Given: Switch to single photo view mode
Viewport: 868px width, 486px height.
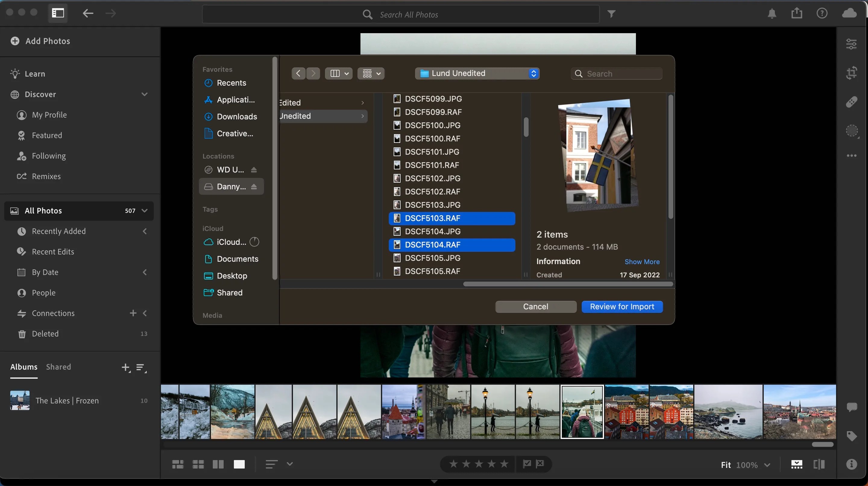Looking at the screenshot, I should (239, 464).
